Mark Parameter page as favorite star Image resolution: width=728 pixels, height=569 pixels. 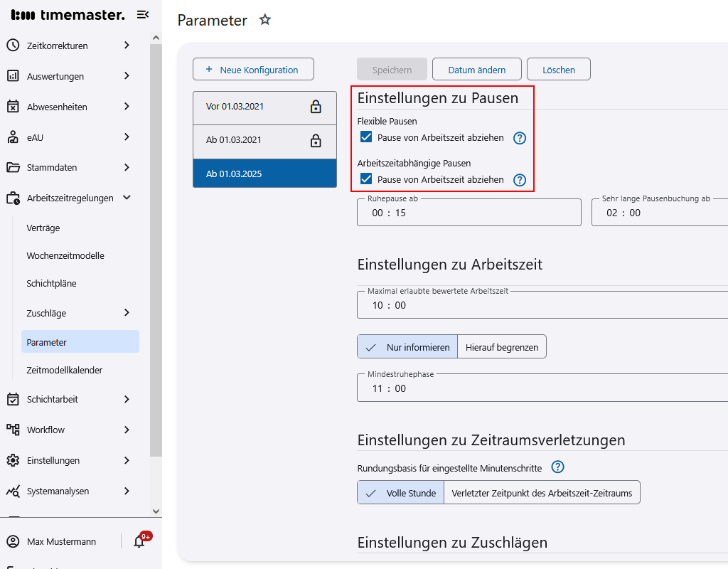coord(265,20)
